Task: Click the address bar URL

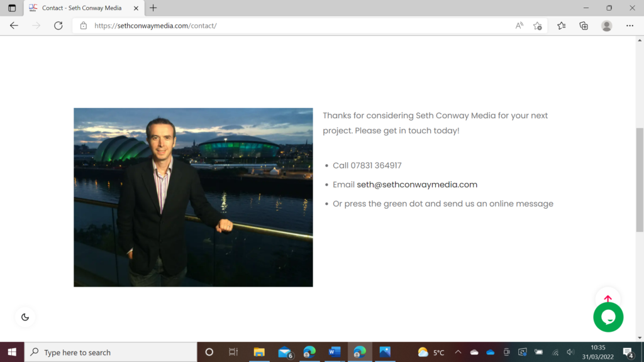Action: tap(155, 25)
